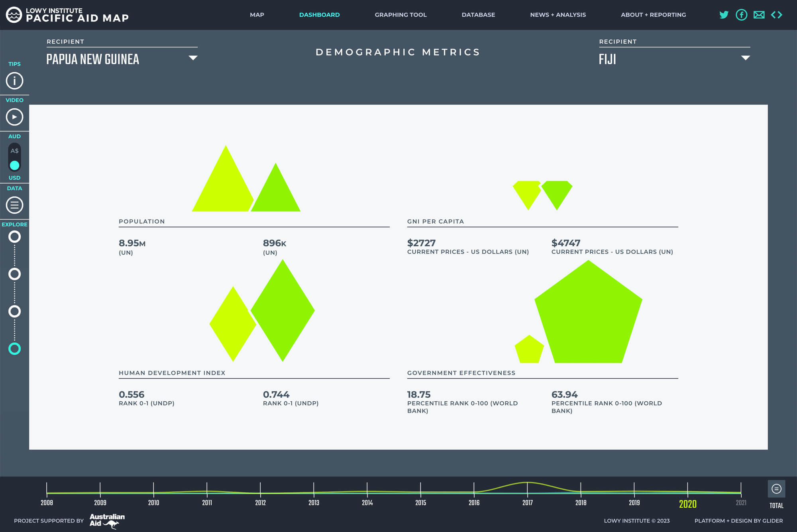Click the embed code icon

776,15
